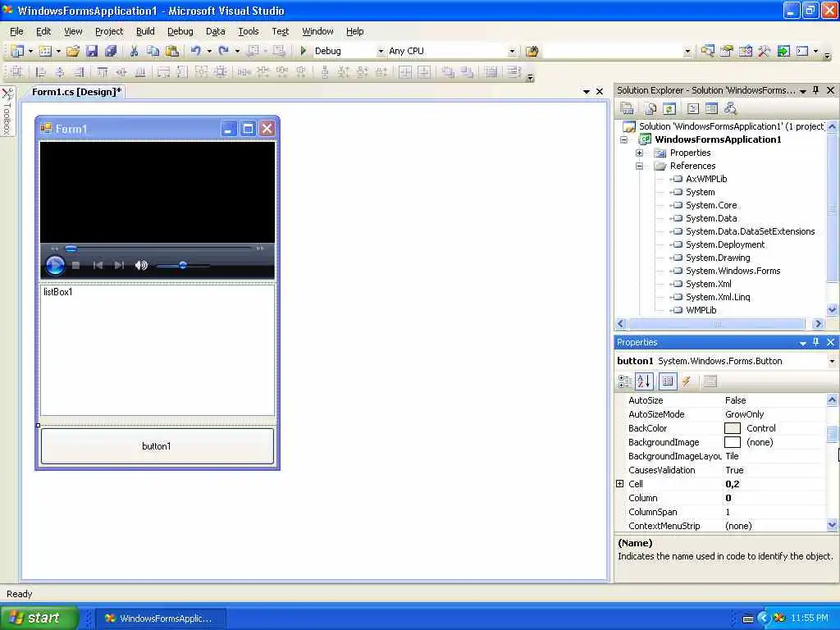Screen dimensions: 840x630
Task: Click media player stop button
Action: click(76, 265)
